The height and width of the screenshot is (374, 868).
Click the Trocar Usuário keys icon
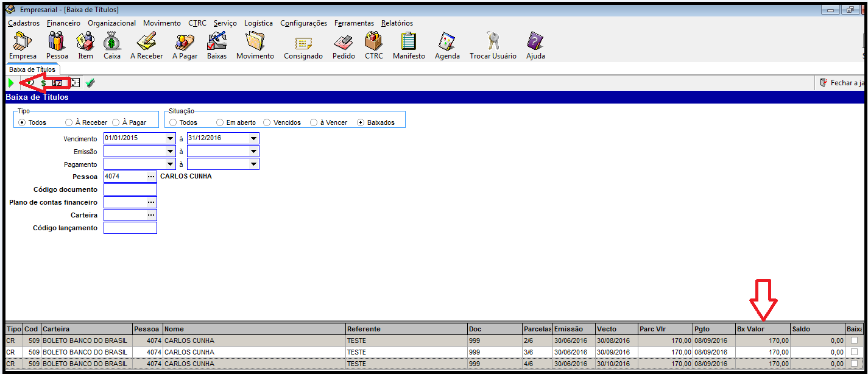coord(492,45)
